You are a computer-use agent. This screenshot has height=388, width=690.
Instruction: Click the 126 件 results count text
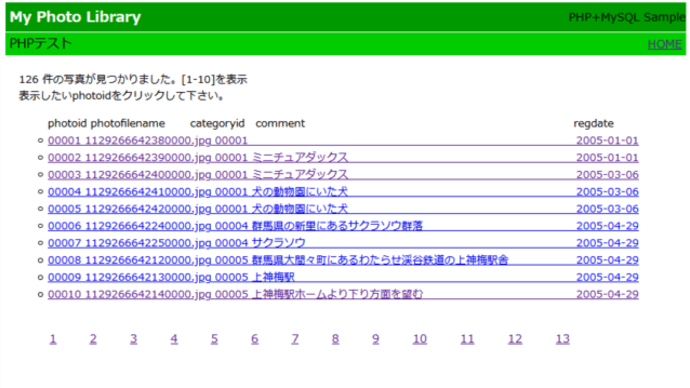point(133,80)
